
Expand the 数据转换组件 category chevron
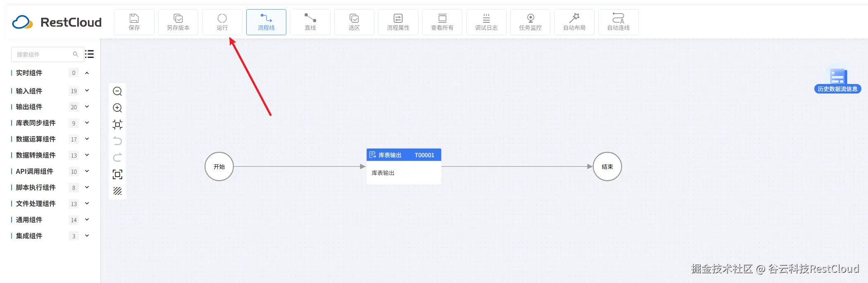87,155
